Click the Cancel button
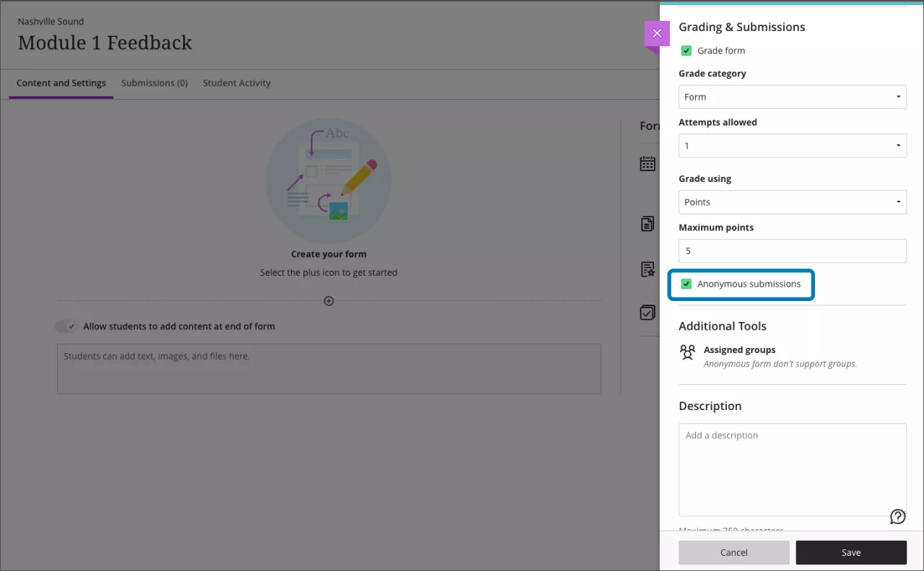The width and height of the screenshot is (924, 571). pos(733,552)
